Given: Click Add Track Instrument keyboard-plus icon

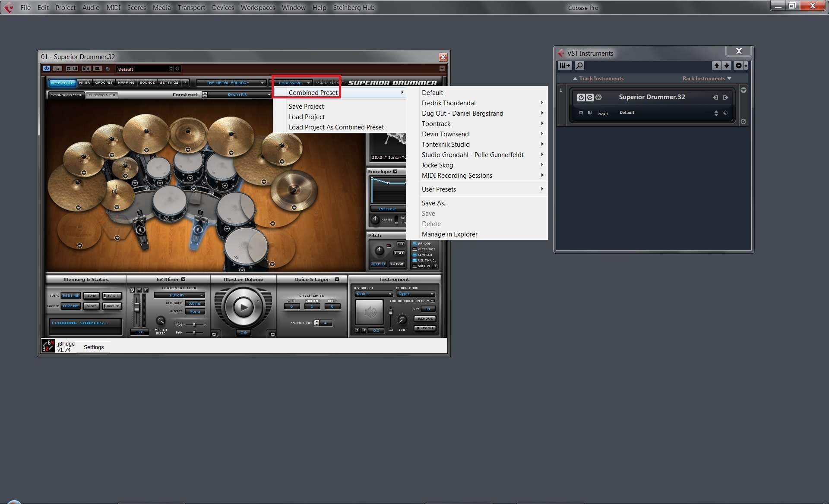Looking at the screenshot, I should pos(564,66).
